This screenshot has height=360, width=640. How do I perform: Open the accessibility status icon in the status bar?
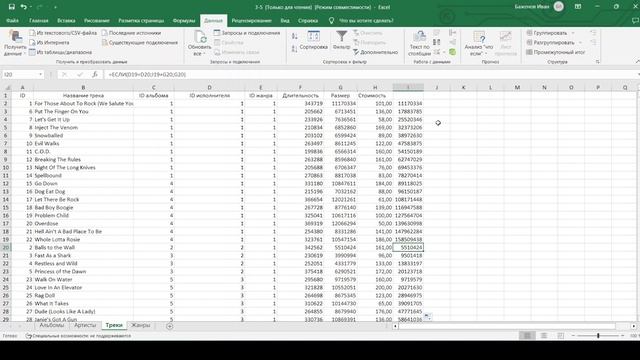[29, 336]
